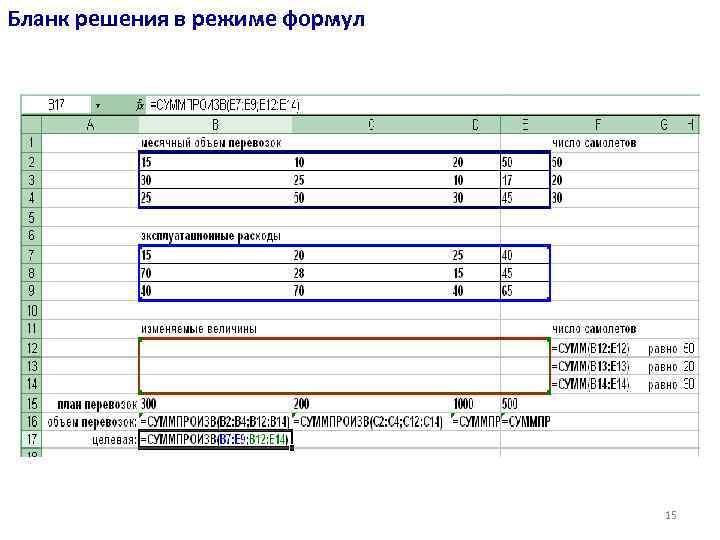Select plan cell with value 1000
Image resolution: width=720 pixels, height=540 pixels.
coord(475,404)
